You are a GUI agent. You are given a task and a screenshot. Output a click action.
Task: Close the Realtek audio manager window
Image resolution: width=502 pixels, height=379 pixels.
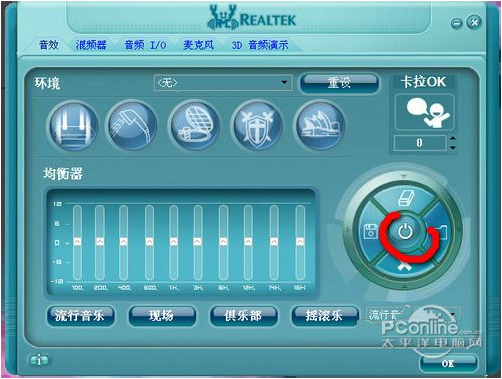474,22
